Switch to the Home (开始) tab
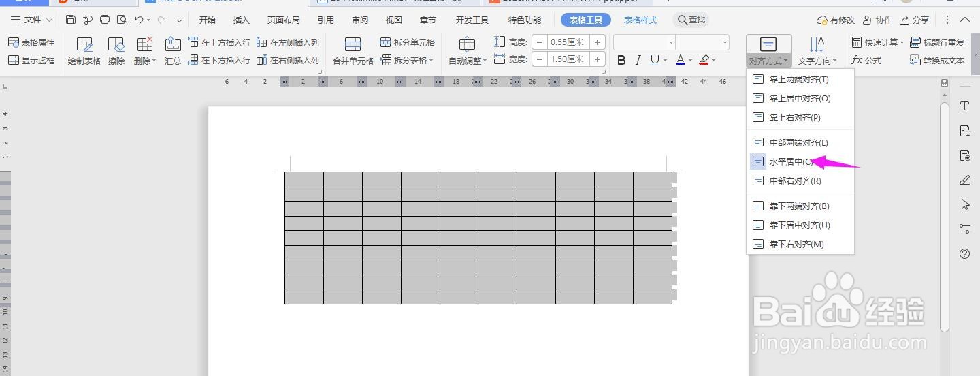 207,20
